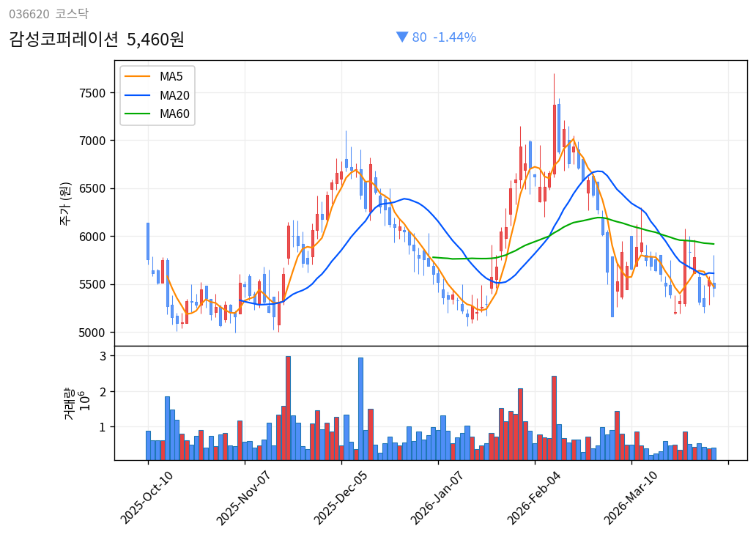Click the current price 5,460원
756x537 pixels.
(x=155, y=39)
